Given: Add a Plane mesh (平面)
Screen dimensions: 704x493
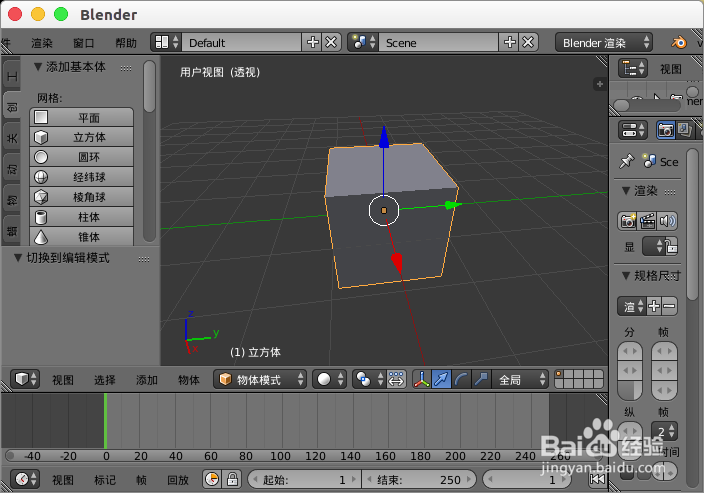Looking at the screenshot, I should (x=82, y=117).
